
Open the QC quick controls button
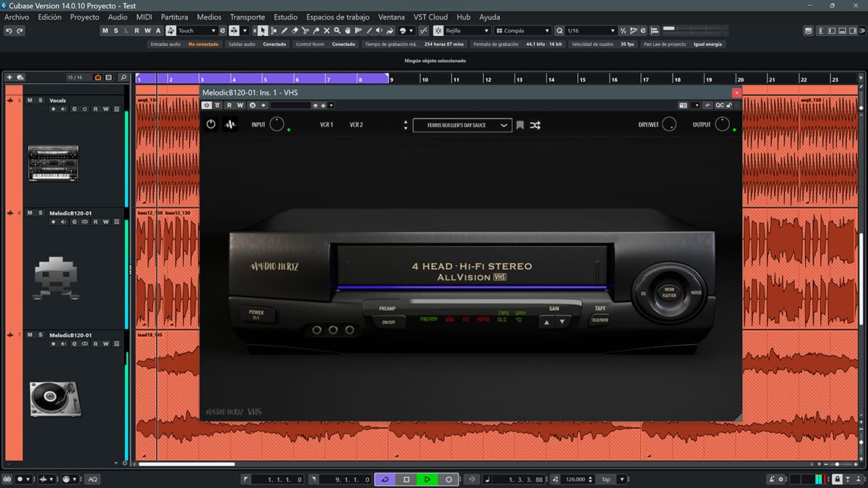pyautogui.click(x=720, y=105)
